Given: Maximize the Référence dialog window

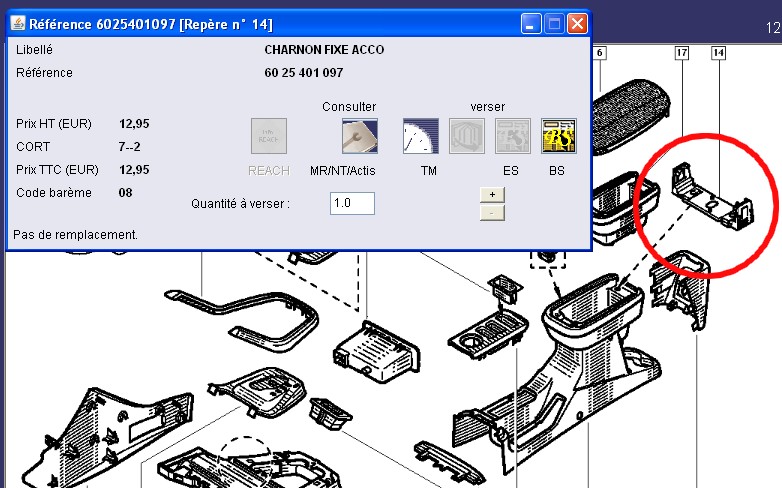Looking at the screenshot, I should click(555, 23).
